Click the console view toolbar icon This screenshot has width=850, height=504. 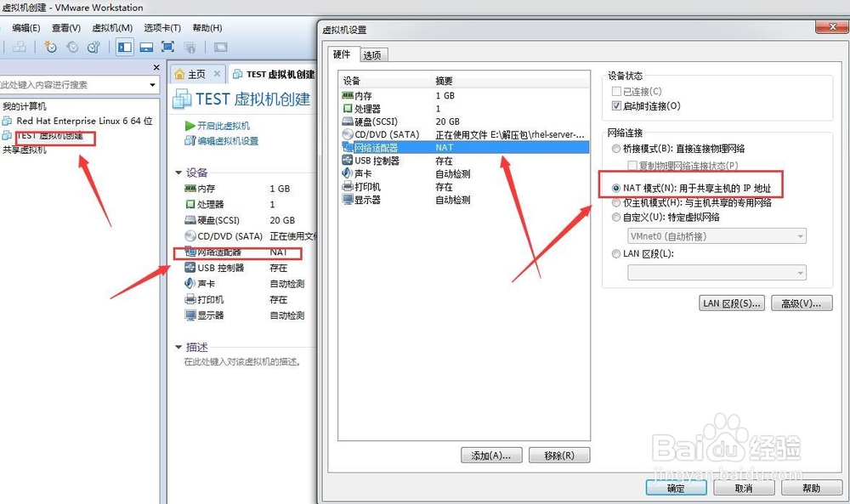click(x=221, y=47)
